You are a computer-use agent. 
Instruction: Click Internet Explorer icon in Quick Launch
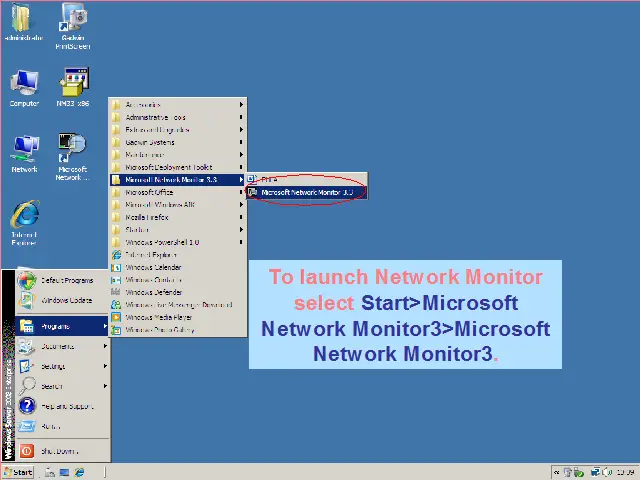coord(80,472)
